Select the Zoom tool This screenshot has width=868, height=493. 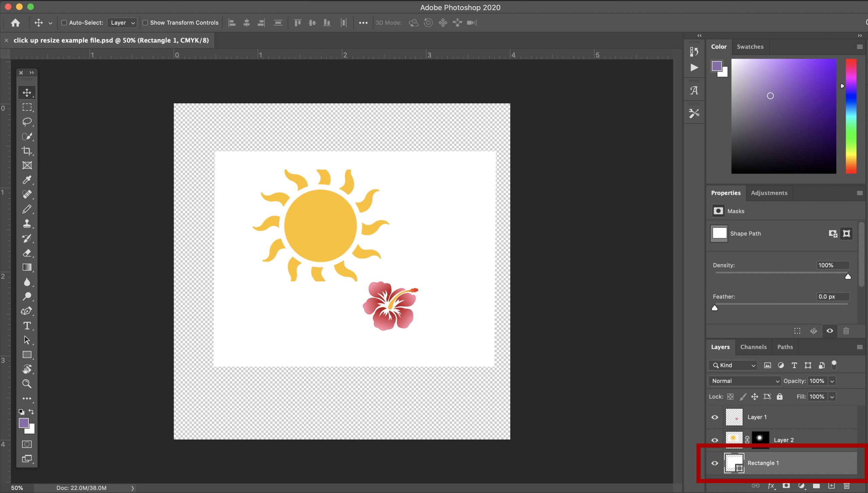click(x=27, y=384)
